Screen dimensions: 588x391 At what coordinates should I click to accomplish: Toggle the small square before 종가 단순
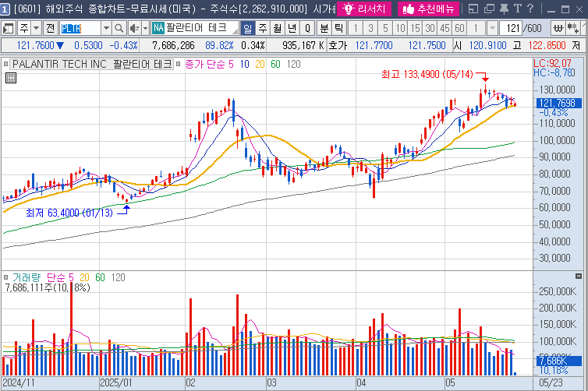pos(178,64)
